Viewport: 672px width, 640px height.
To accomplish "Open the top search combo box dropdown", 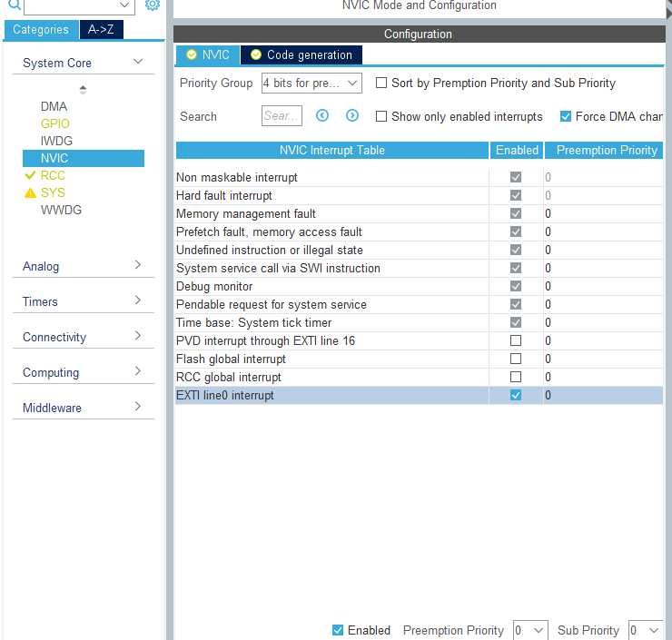I will pyautogui.click(x=124, y=5).
